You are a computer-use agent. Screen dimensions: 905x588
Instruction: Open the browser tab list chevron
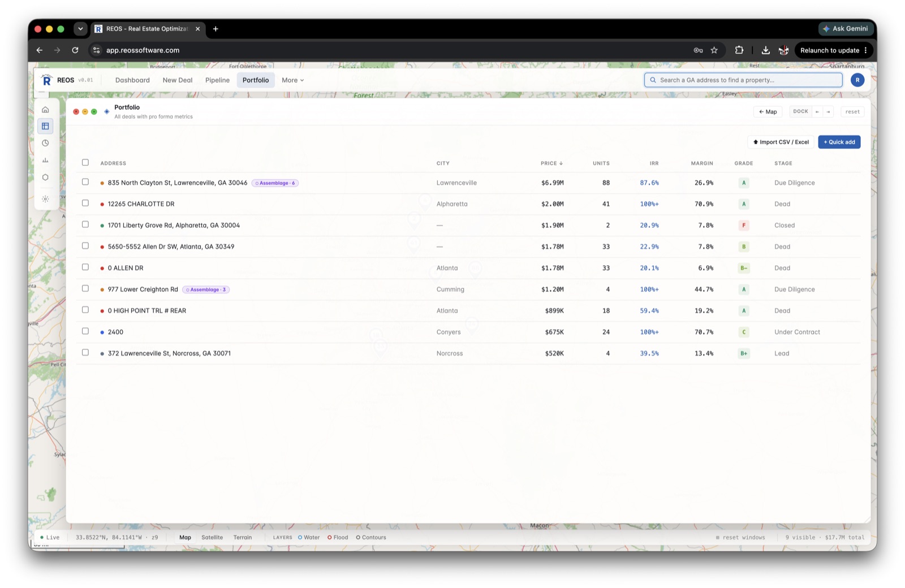pos(80,29)
